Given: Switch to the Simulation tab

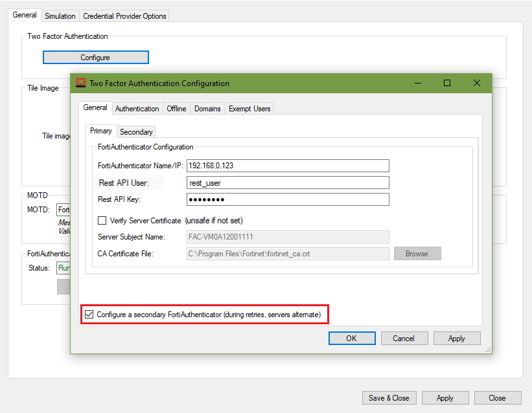Looking at the screenshot, I should [x=60, y=16].
